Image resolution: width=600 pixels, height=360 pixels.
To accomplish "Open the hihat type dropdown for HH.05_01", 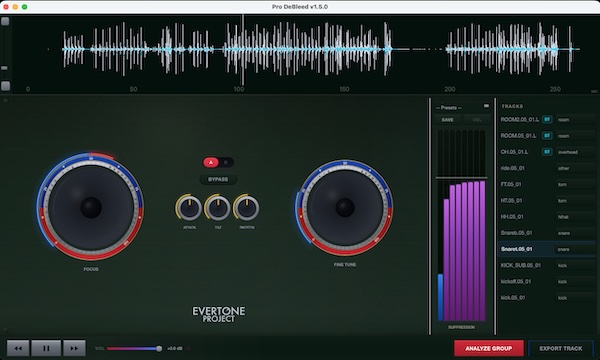I will pos(575,217).
